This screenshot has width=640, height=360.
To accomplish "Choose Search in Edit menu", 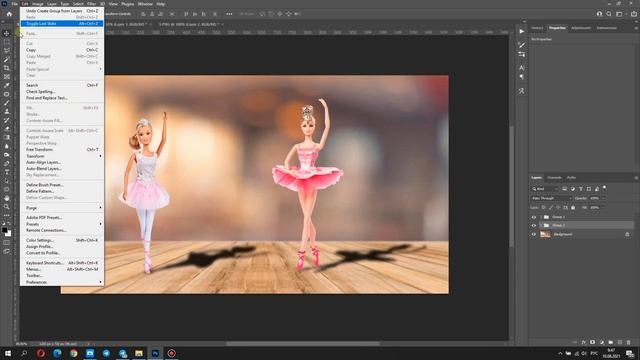I will click(62, 85).
